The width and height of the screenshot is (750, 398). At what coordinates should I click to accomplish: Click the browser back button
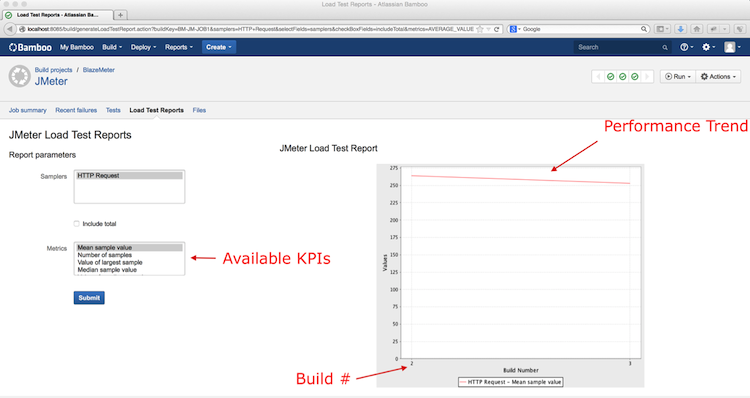(10, 29)
